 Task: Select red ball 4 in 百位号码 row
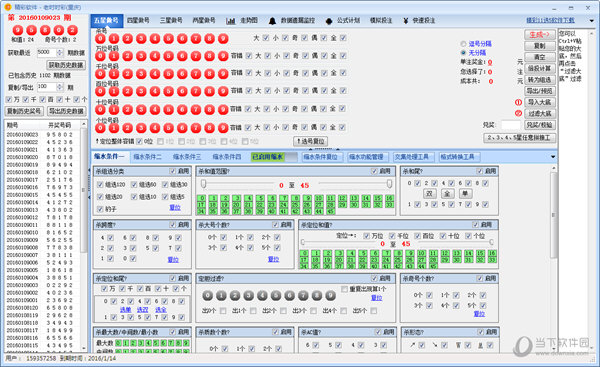pos(155,91)
